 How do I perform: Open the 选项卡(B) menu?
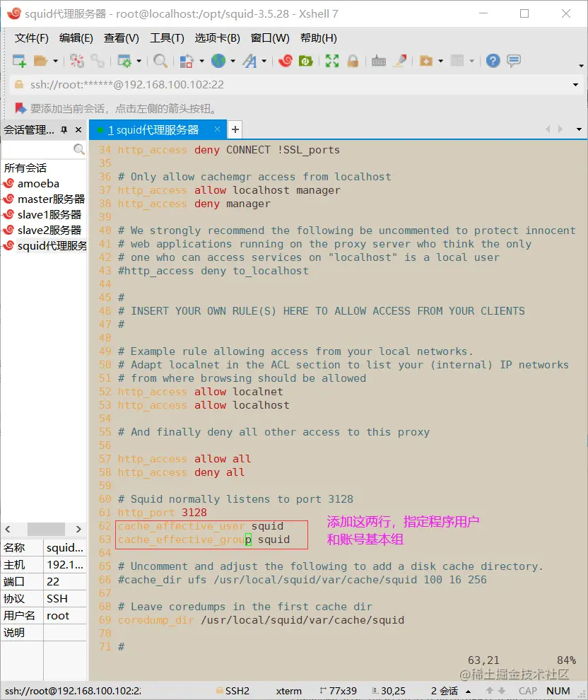(217, 38)
